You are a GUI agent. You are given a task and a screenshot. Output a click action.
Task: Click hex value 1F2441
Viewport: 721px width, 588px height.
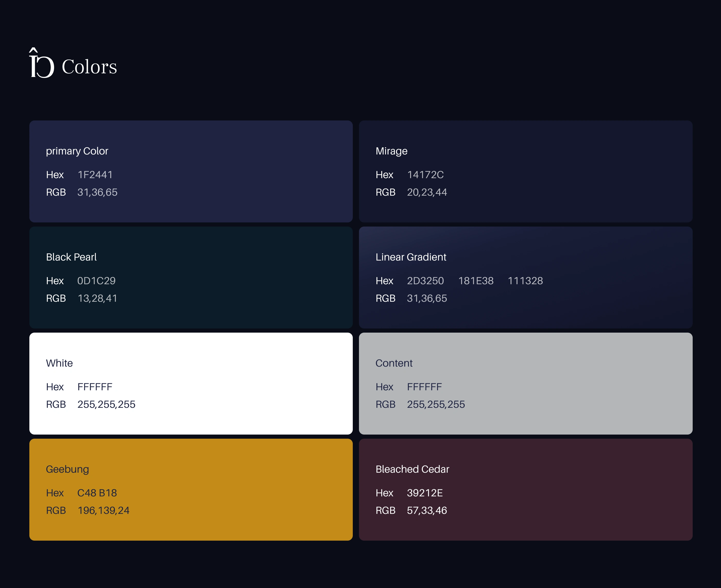click(x=95, y=175)
